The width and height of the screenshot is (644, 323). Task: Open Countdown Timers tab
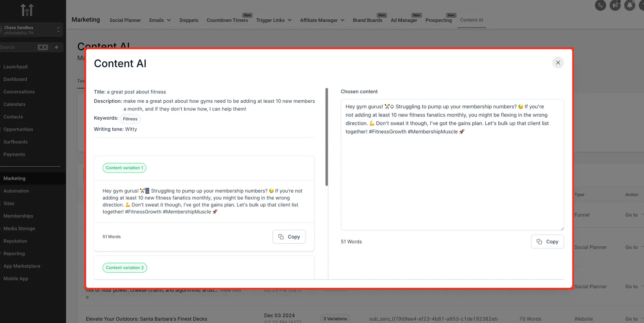(227, 20)
